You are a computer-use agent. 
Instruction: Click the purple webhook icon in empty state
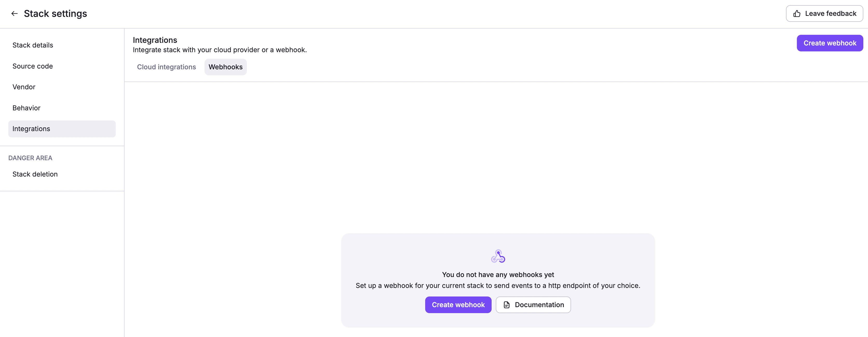click(498, 256)
